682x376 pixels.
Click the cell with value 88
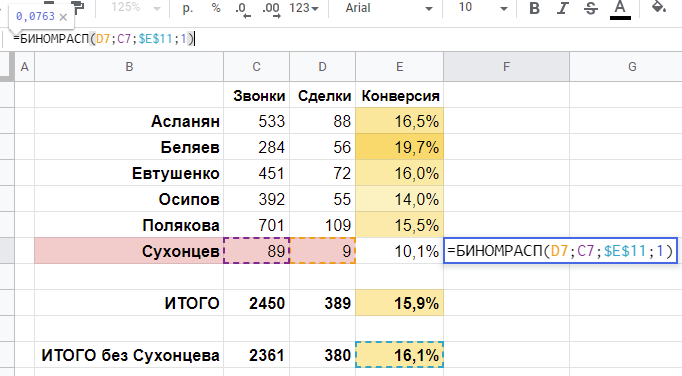coord(322,121)
